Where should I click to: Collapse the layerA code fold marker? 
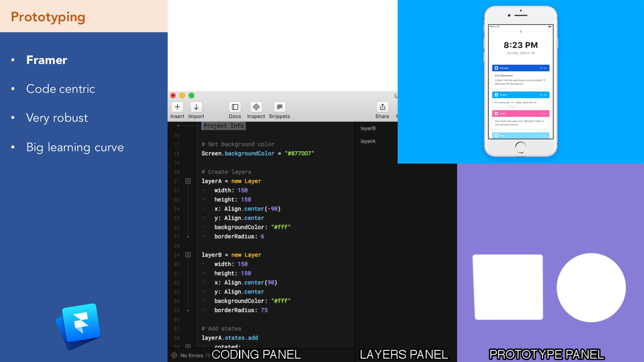[188, 181]
